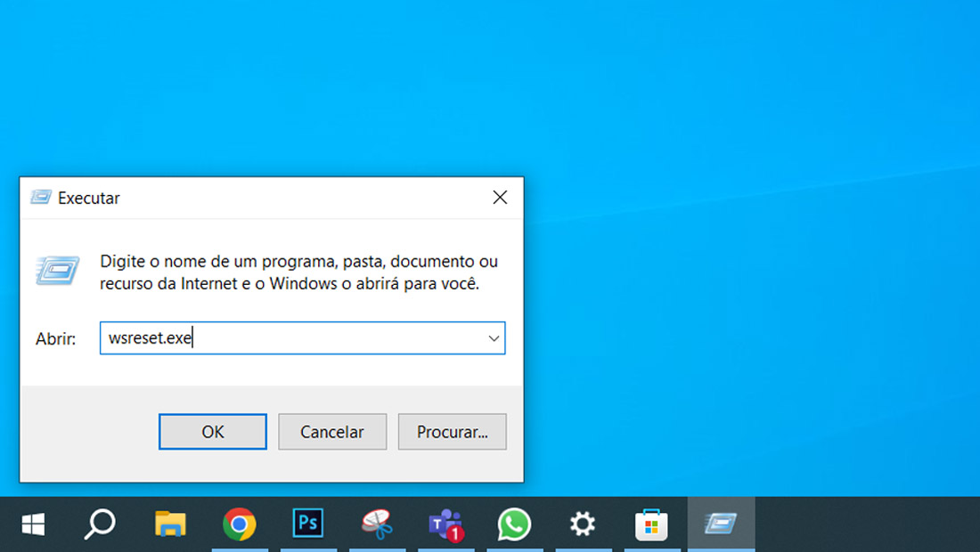Focus the Abrir text field containing wsreset.exe
980x552 pixels.
click(303, 337)
